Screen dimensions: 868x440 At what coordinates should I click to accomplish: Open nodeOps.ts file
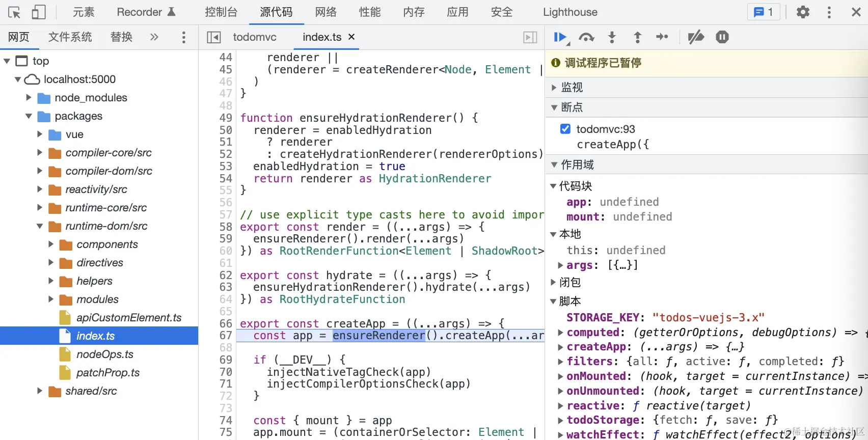[105, 354]
